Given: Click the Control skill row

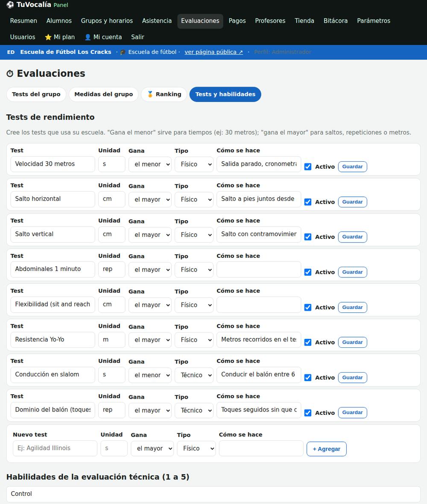Looking at the screenshot, I should click(213, 494).
